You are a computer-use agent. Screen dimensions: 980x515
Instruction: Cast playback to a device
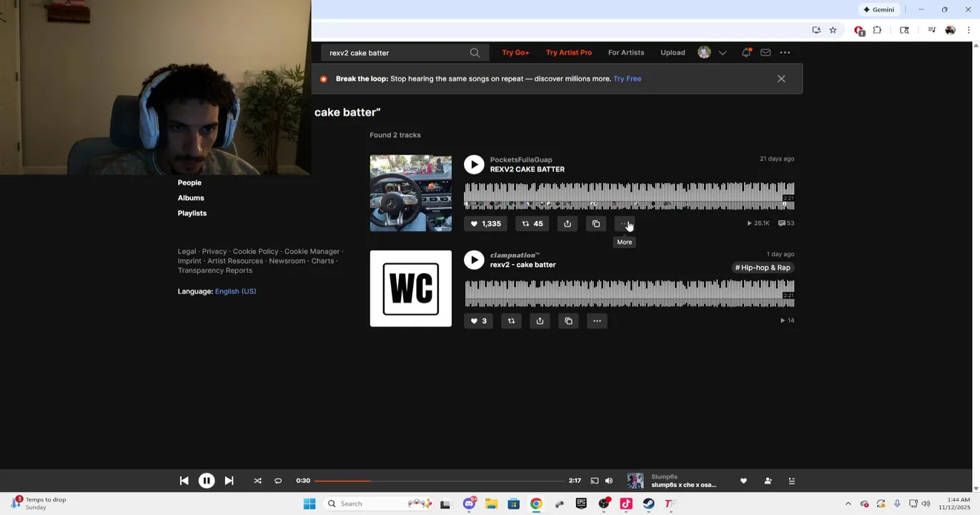(x=594, y=481)
